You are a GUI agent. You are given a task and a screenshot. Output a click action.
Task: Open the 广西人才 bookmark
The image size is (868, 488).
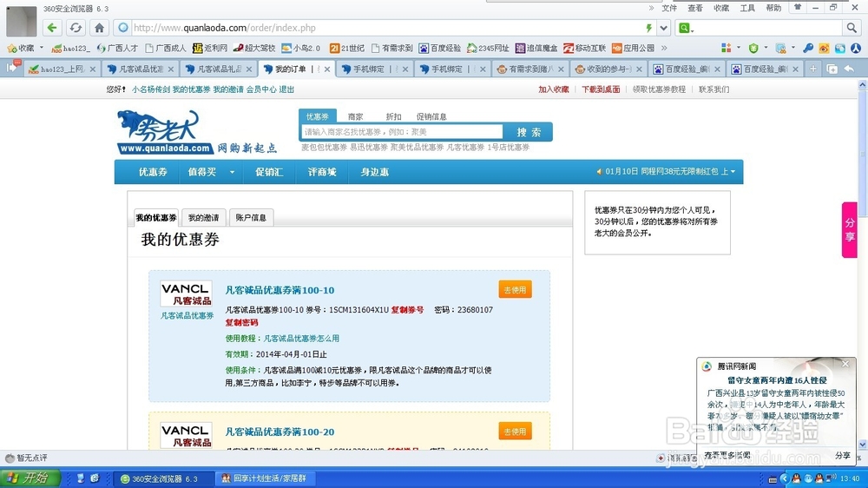(117, 48)
